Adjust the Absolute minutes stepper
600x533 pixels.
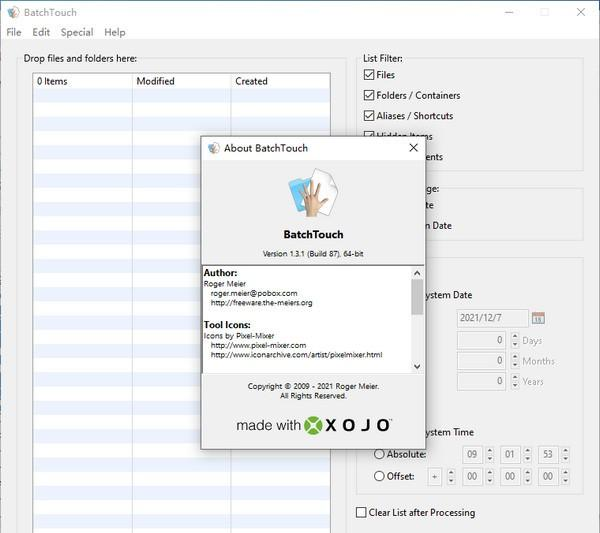528,454
